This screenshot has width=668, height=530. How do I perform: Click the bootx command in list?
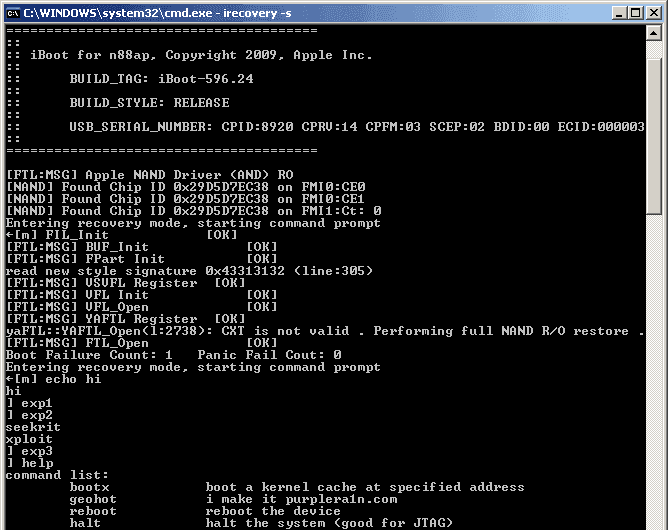tap(89, 487)
